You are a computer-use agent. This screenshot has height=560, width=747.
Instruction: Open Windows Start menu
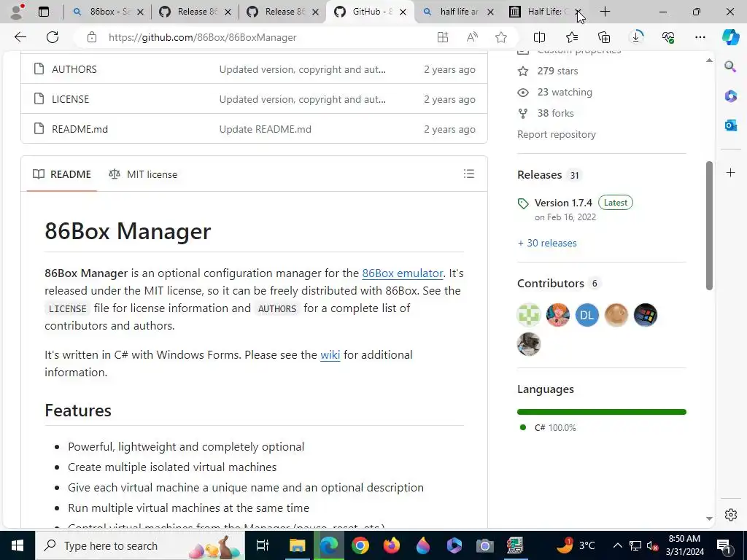pyautogui.click(x=18, y=545)
